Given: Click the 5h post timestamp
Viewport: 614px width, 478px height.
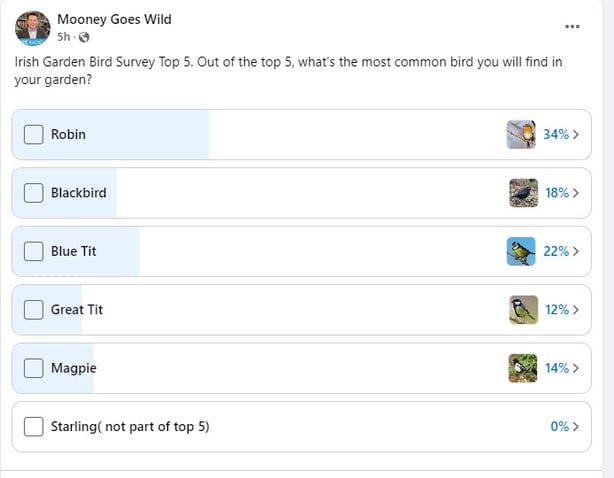Looking at the screenshot, I should coord(64,38).
